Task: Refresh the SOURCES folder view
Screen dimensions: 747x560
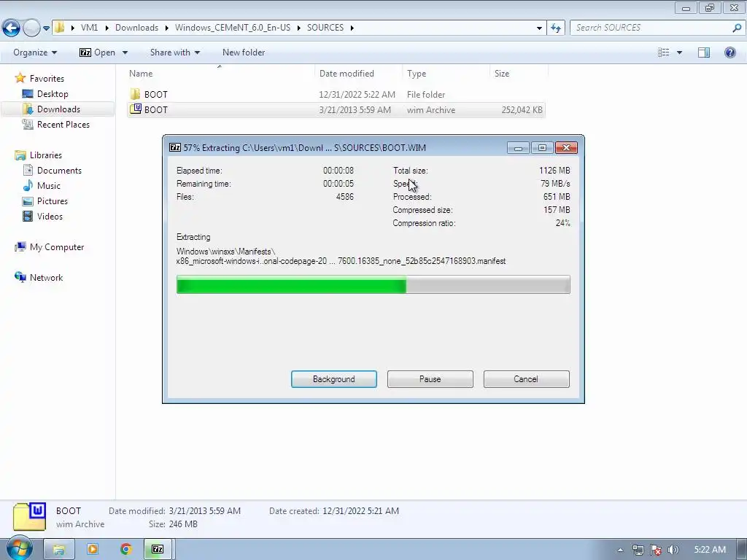Action: pos(555,28)
